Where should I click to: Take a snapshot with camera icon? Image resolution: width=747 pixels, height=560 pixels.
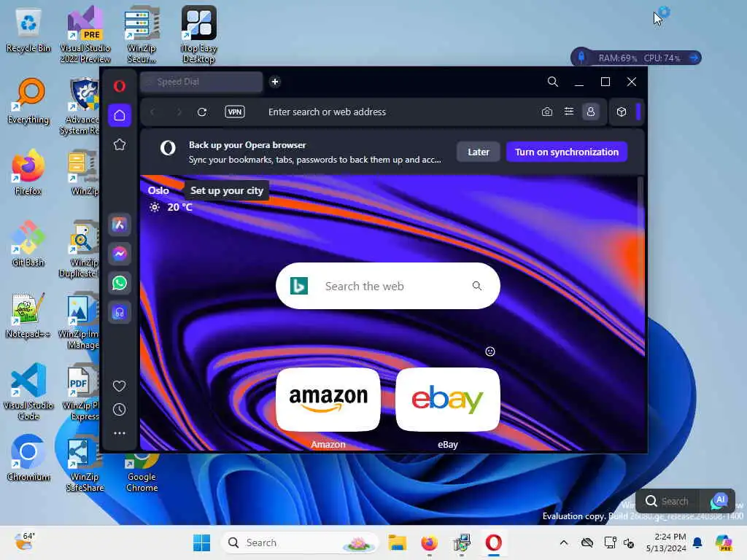(547, 112)
